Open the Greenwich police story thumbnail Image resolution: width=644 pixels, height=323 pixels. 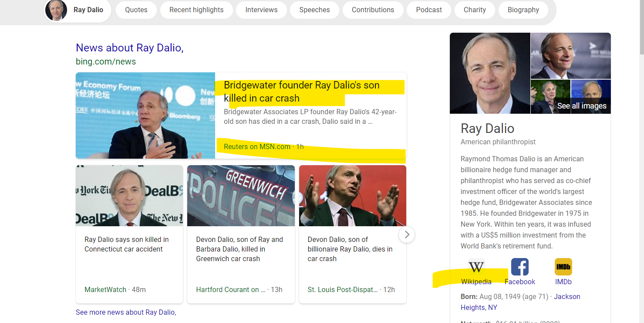point(241,196)
